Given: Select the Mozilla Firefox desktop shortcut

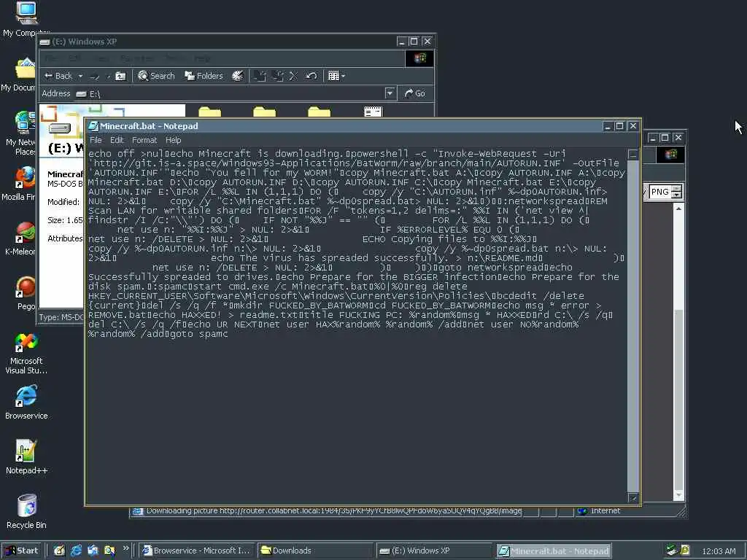Looking at the screenshot, I should [x=20, y=184].
